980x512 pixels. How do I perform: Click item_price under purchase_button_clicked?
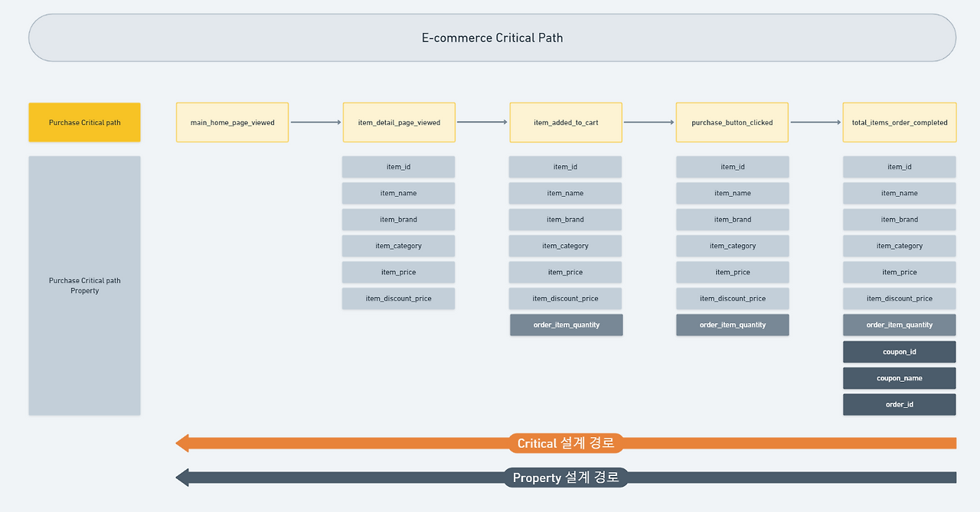click(732, 272)
